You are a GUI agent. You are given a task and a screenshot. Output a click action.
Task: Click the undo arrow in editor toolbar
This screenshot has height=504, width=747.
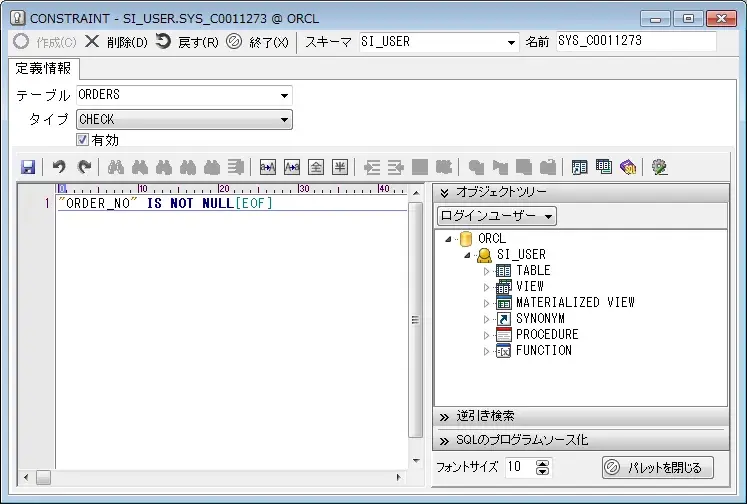tap(59, 167)
